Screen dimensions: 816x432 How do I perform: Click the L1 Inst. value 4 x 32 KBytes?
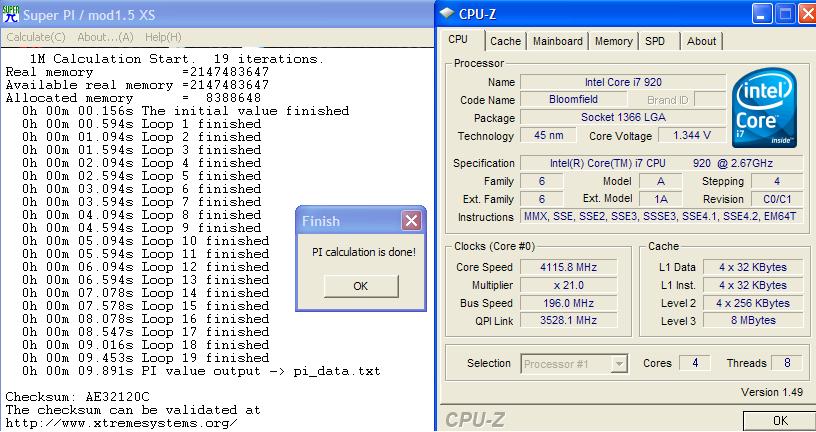point(753,285)
